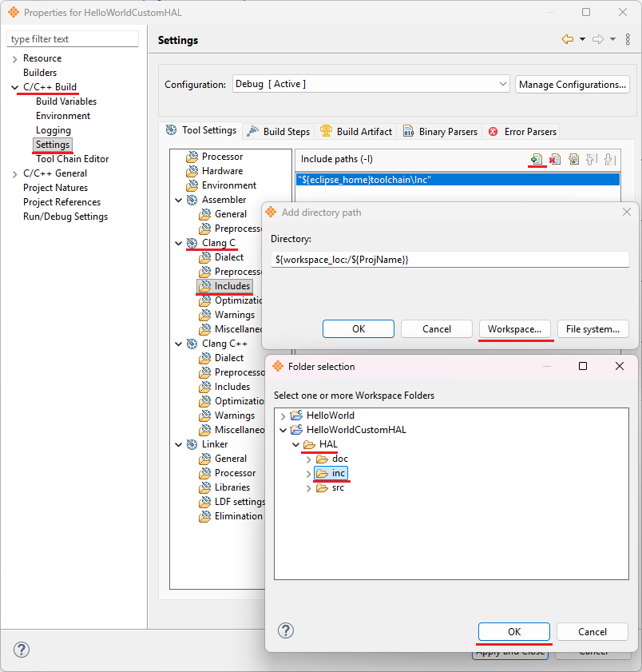Expand the HelloWorld project in folder tree

coord(283,416)
